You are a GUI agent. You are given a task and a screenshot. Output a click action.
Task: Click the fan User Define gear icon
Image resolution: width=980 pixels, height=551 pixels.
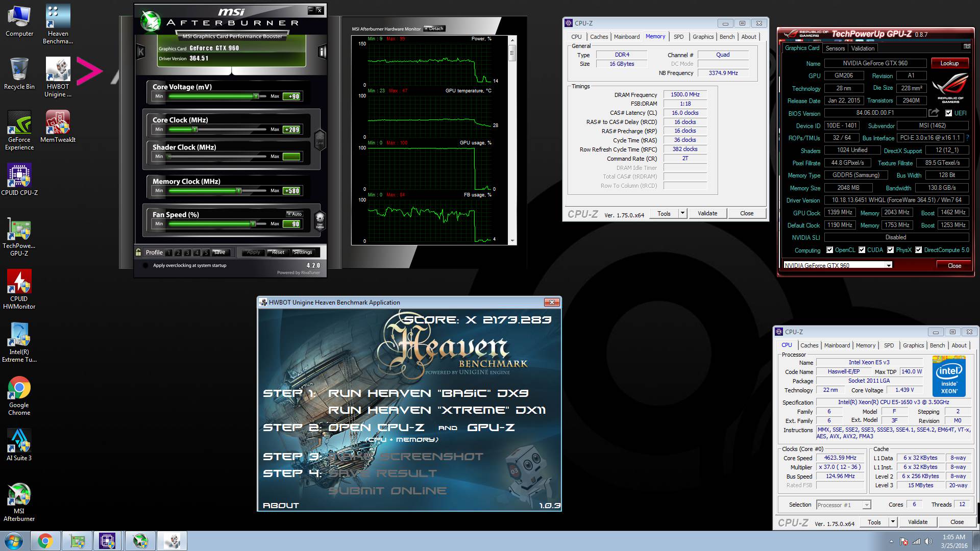click(x=320, y=221)
